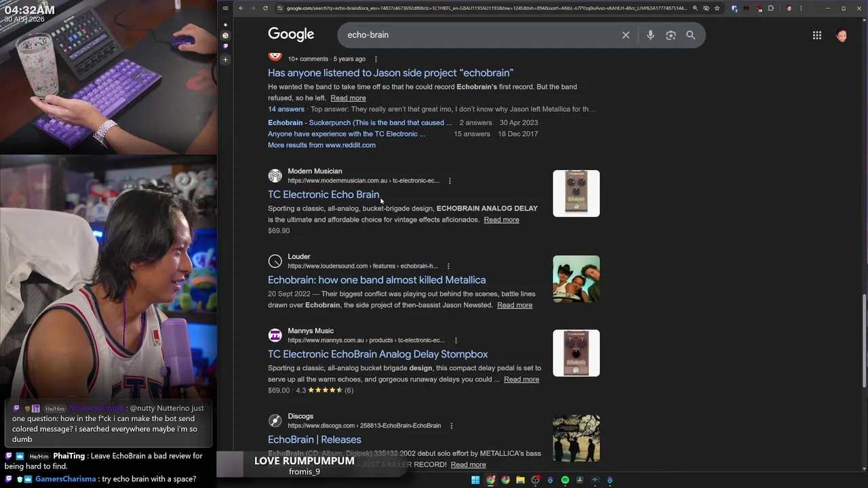The height and width of the screenshot is (488, 868).
Task: Click the '$69.90' price text
Action: coord(279,231)
